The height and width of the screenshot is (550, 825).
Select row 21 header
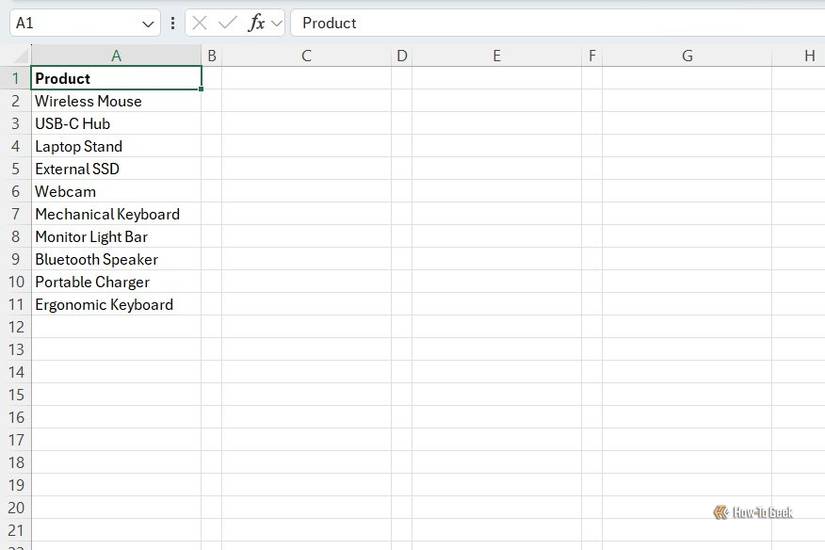click(x=16, y=531)
